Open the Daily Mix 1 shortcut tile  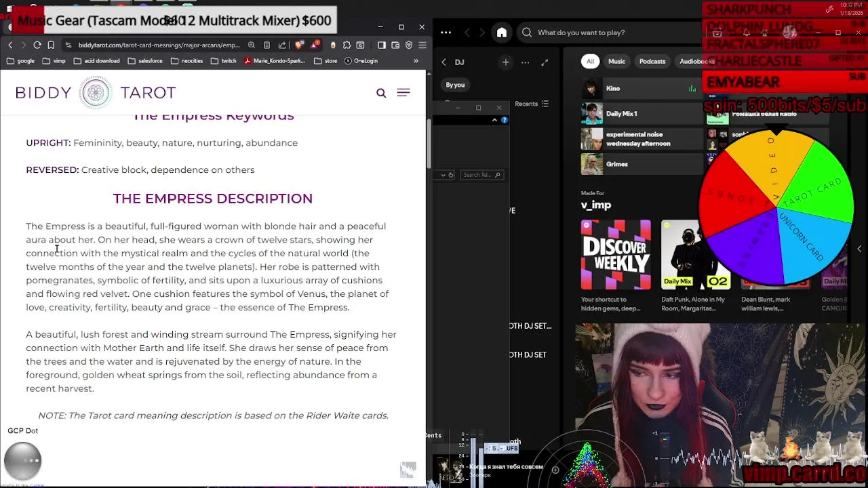(642, 114)
